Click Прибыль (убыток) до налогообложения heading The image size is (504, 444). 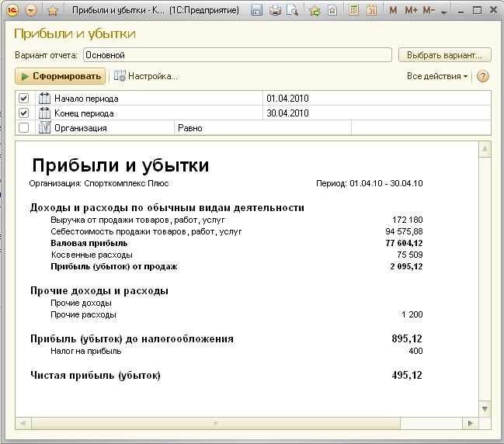coord(132,339)
